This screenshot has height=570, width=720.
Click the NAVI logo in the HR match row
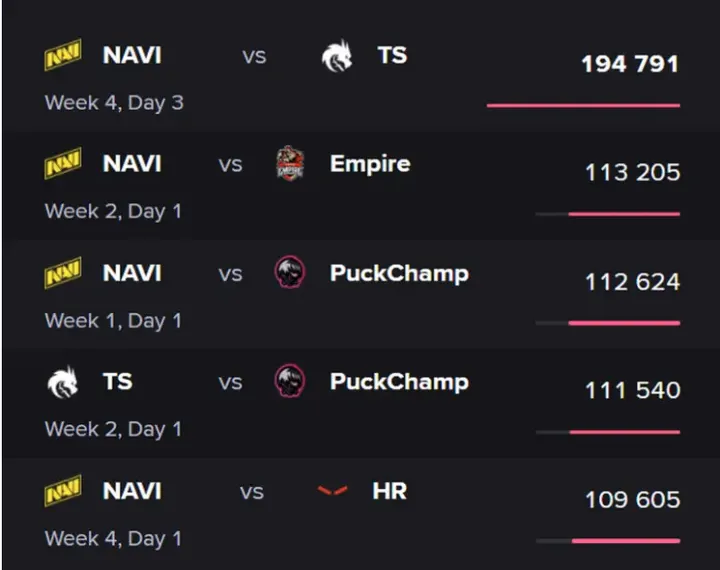coord(63,491)
